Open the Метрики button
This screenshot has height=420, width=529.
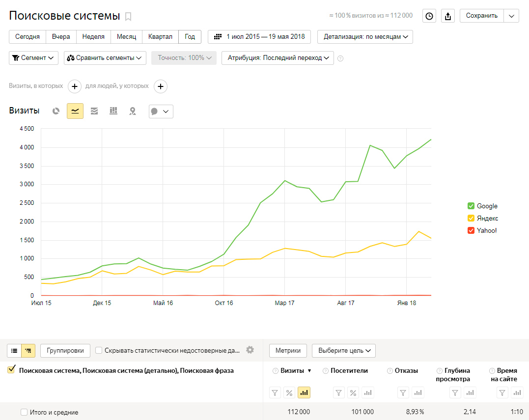pos(288,351)
